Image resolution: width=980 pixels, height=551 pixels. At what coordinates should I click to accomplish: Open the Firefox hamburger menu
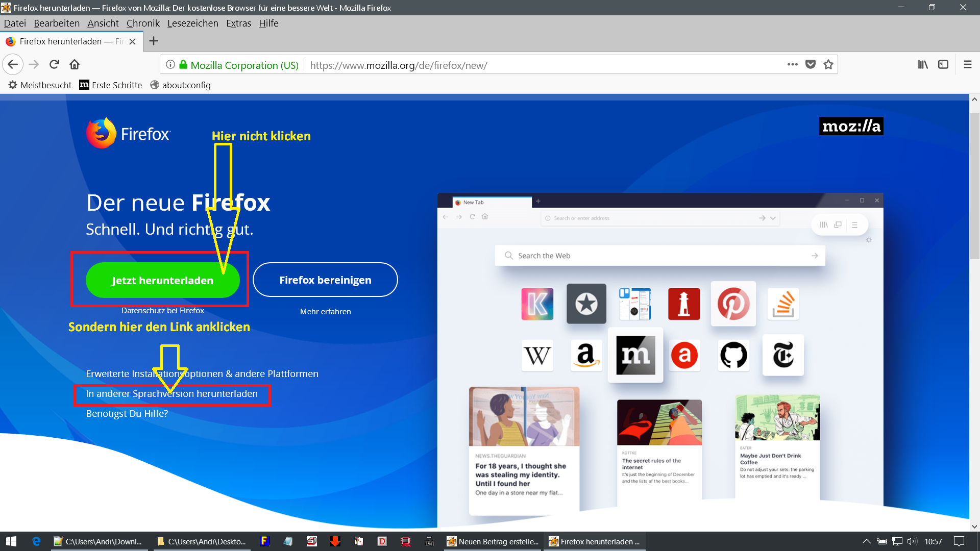pyautogui.click(x=967, y=64)
